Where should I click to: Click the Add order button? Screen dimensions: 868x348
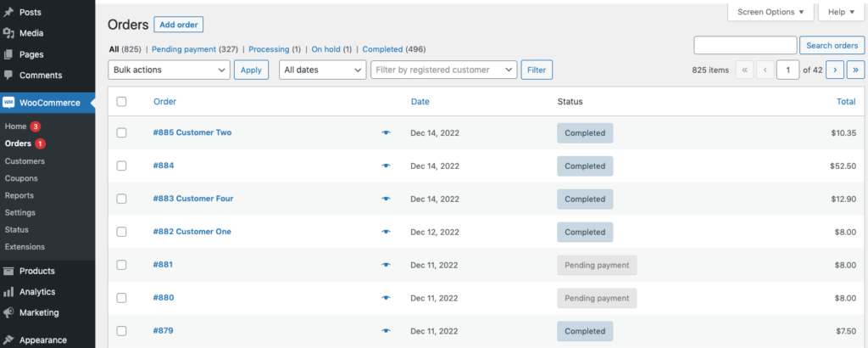point(179,25)
